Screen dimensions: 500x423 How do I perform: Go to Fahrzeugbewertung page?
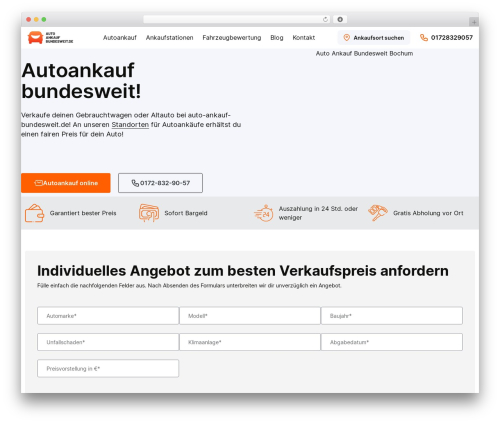click(x=232, y=38)
